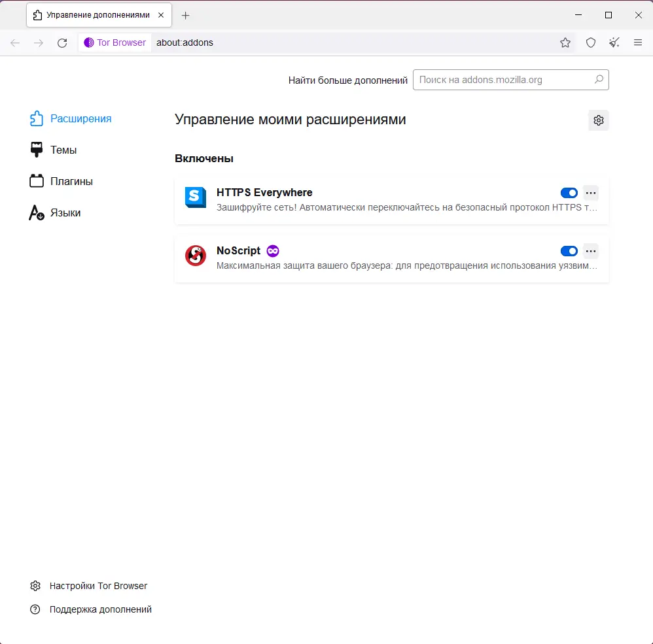Screen dimensions: 653x644
Task: Click the Tor Browser identity badge
Action: (115, 42)
